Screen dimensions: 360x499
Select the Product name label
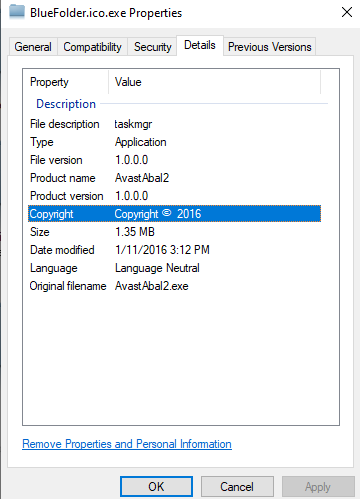click(x=63, y=178)
